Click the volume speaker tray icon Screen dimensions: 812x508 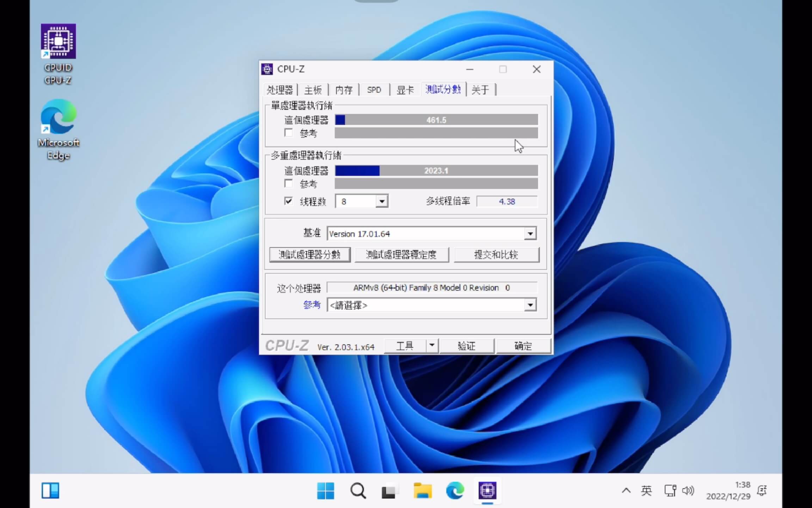point(688,491)
